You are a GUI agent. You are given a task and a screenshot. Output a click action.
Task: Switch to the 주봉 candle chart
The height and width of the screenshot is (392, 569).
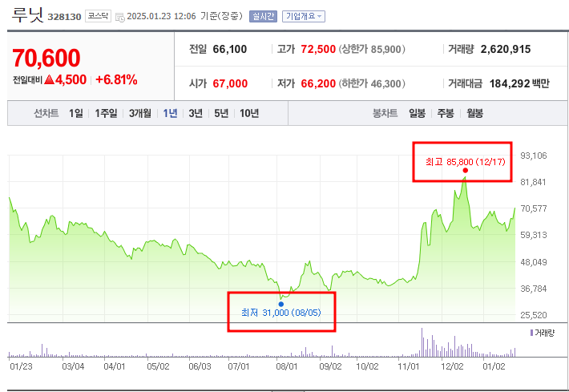pos(446,113)
